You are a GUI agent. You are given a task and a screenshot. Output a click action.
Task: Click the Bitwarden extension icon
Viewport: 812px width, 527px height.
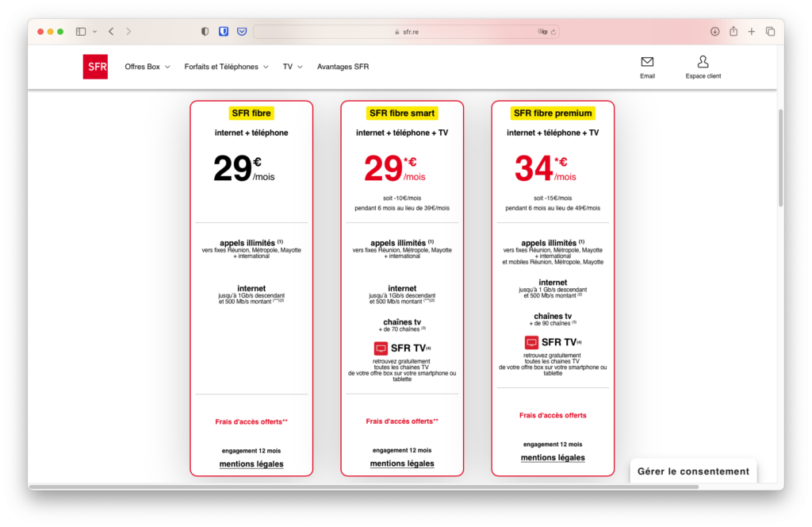(x=224, y=32)
